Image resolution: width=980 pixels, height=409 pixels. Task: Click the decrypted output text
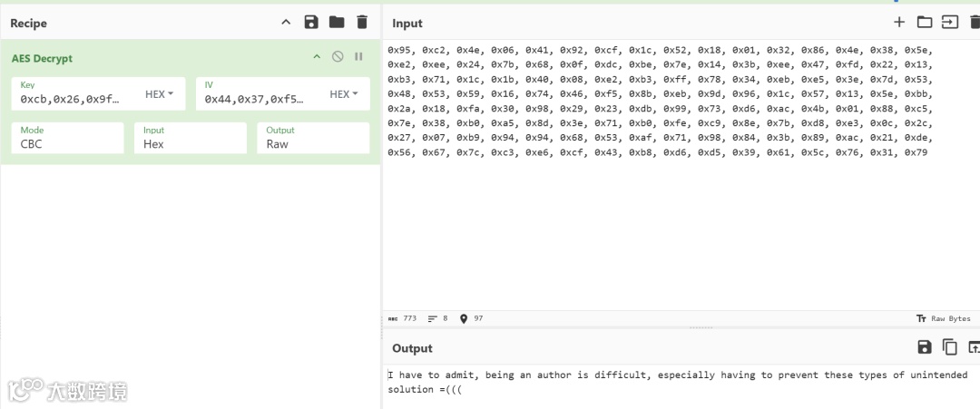point(678,382)
